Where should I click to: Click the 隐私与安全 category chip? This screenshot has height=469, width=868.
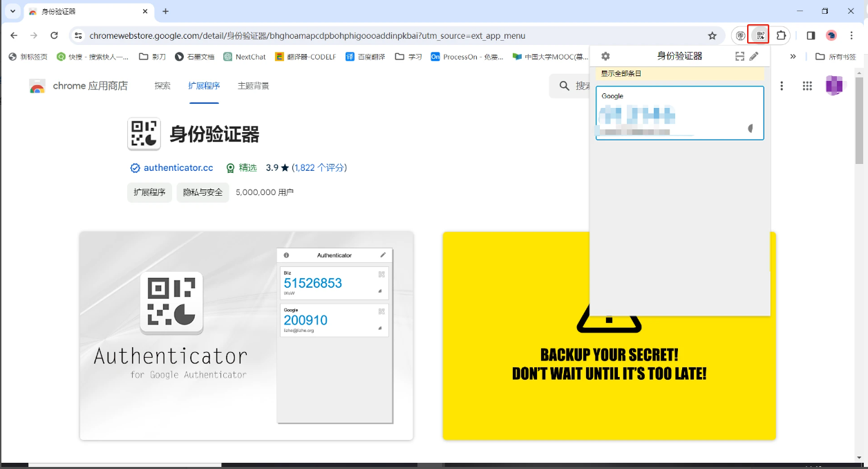pos(202,192)
